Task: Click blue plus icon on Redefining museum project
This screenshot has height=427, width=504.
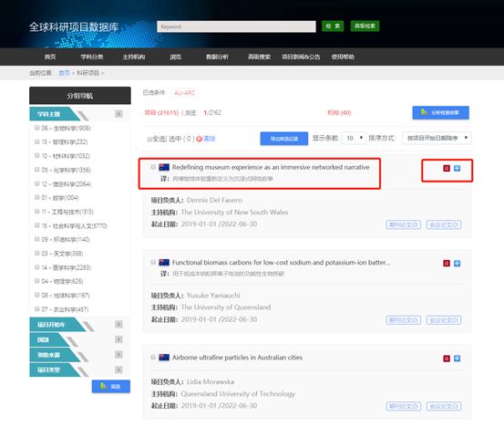Action: 457,168
